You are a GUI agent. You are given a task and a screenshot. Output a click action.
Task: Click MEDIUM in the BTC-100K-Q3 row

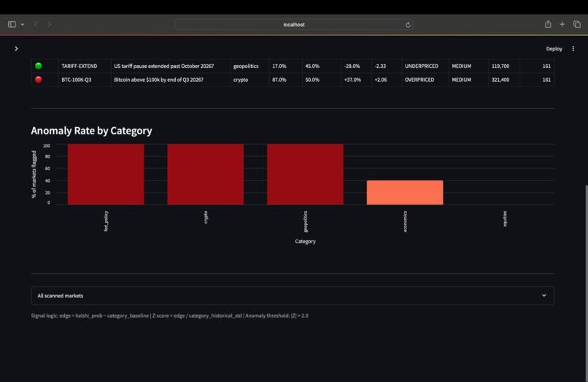(x=468, y=80)
